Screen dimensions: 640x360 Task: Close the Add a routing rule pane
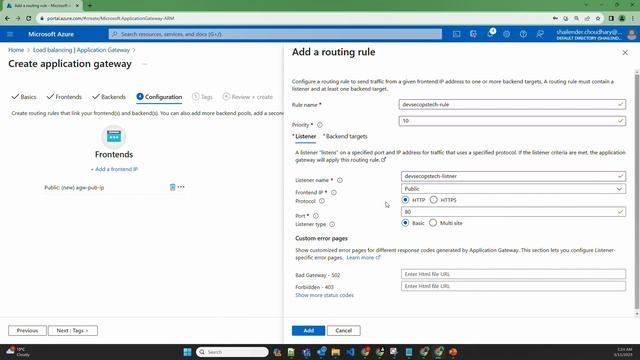pyautogui.click(x=625, y=52)
